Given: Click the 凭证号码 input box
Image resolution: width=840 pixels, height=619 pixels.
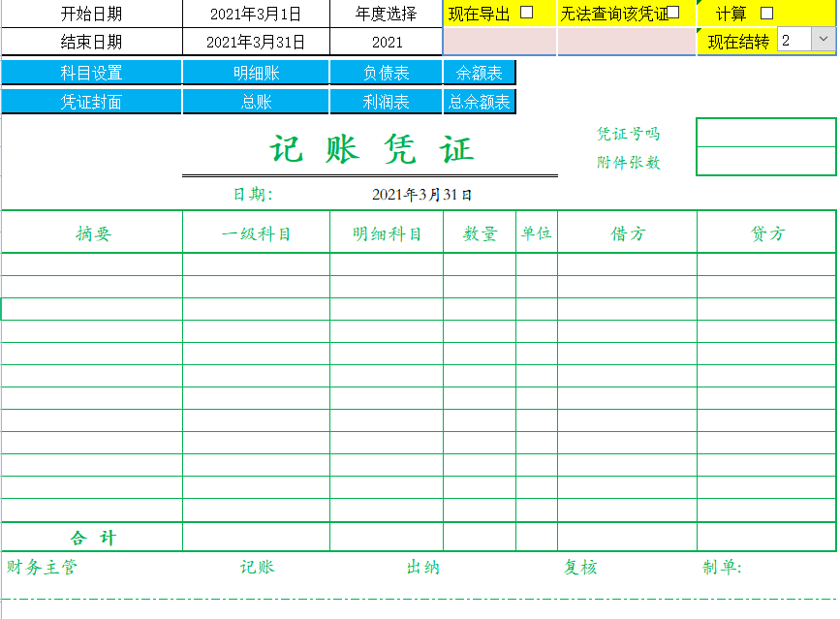Looking at the screenshot, I should 765,133.
